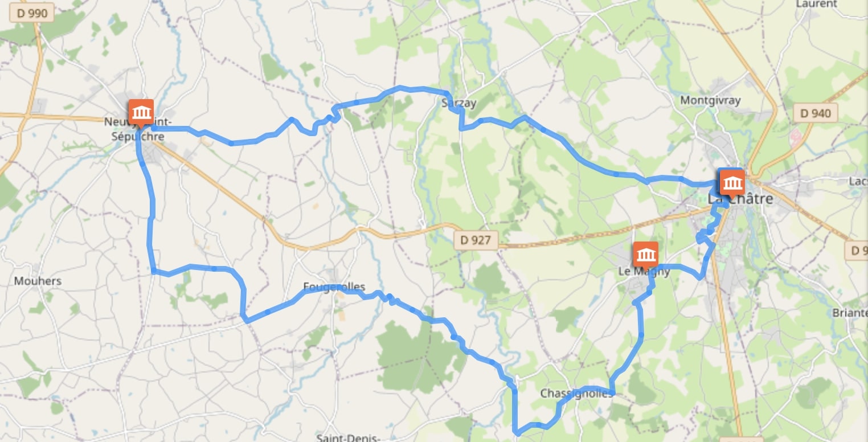The width and height of the screenshot is (868, 442).
Task: Click the Fougerolles village label
Action: pyautogui.click(x=334, y=287)
